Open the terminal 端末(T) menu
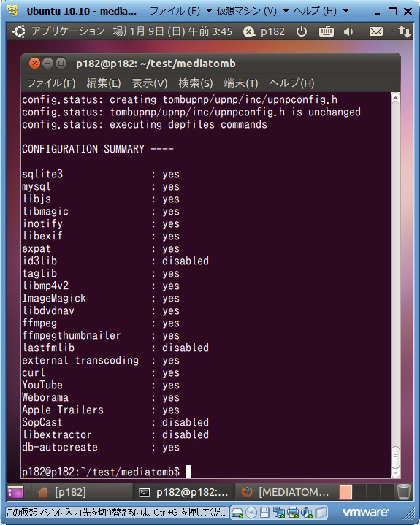This screenshot has width=420, height=525. click(x=241, y=83)
